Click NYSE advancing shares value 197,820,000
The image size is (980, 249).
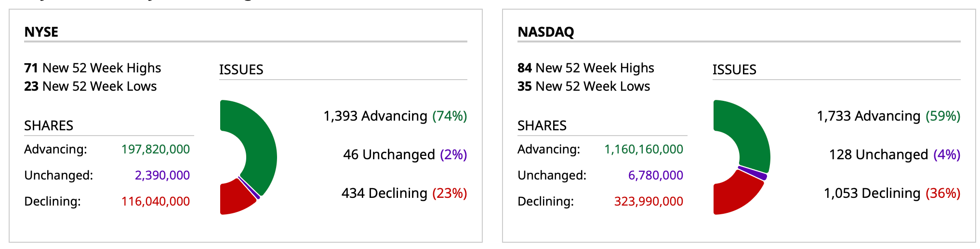[x=156, y=149]
